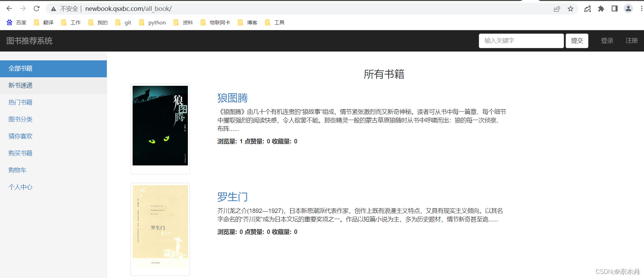Open 个人中心 in the sidebar
Viewport: 644px width, 278px height.
tap(53, 187)
